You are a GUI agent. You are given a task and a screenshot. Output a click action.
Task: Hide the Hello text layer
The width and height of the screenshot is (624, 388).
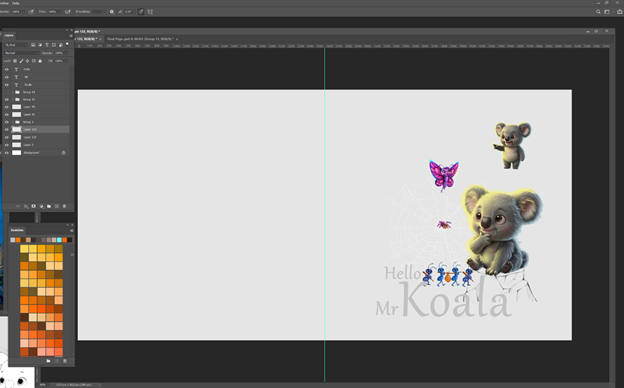tap(7, 69)
